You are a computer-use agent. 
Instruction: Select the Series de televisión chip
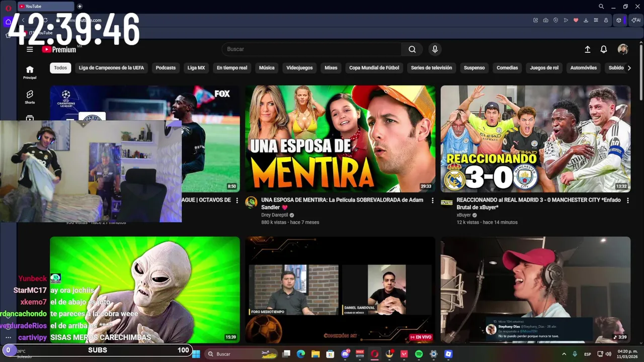(x=431, y=68)
